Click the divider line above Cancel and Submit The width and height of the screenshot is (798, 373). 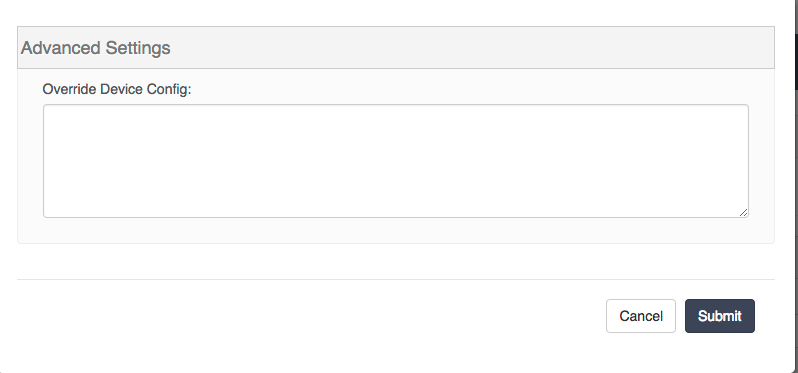[396, 279]
